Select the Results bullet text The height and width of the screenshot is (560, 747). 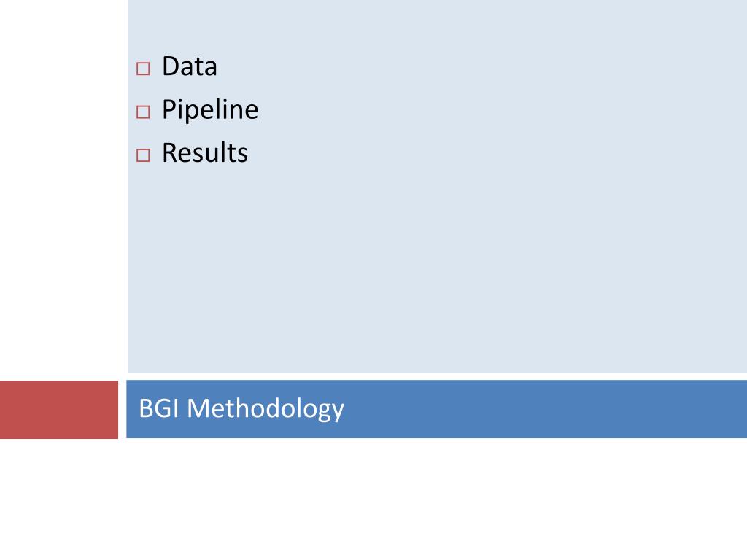tap(205, 153)
